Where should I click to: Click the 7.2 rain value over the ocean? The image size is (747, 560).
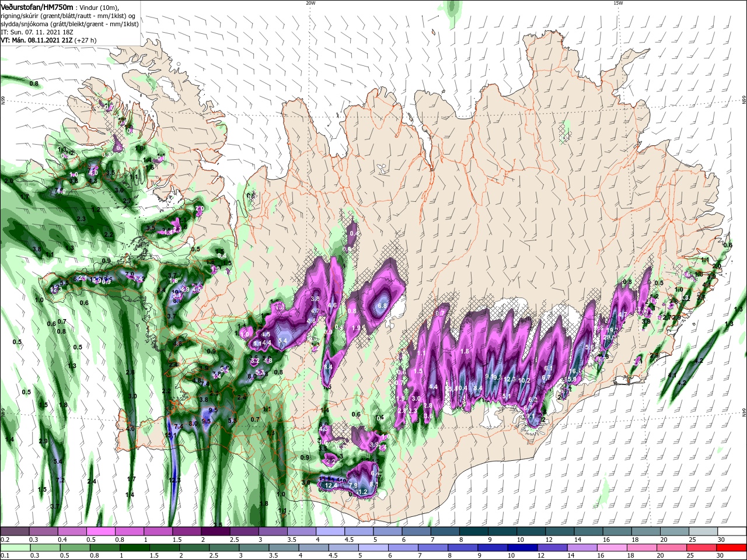pos(61,480)
